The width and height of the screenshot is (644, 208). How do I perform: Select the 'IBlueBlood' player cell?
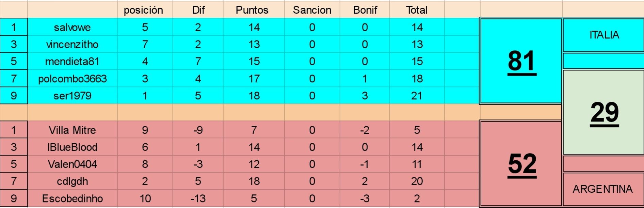(x=73, y=147)
